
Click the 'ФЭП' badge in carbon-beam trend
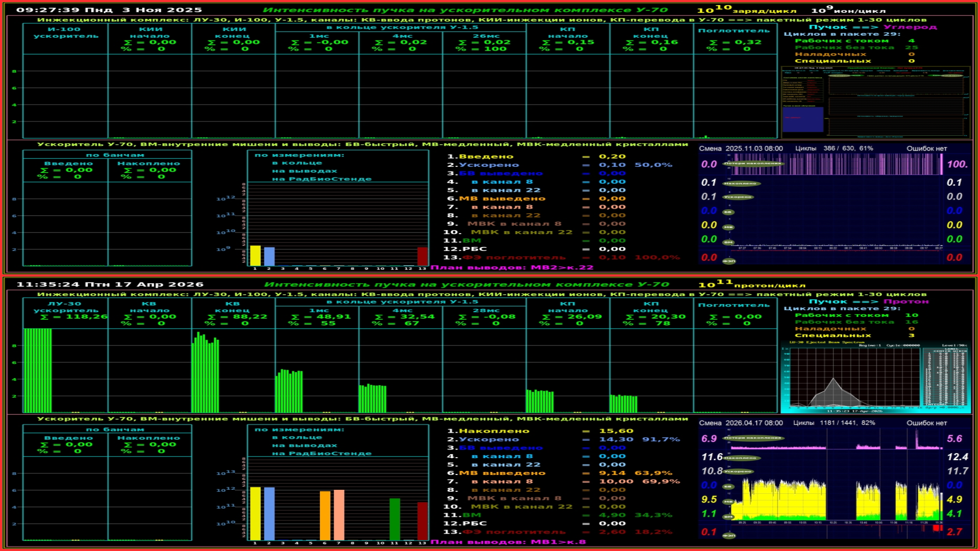click(x=729, y=261)
